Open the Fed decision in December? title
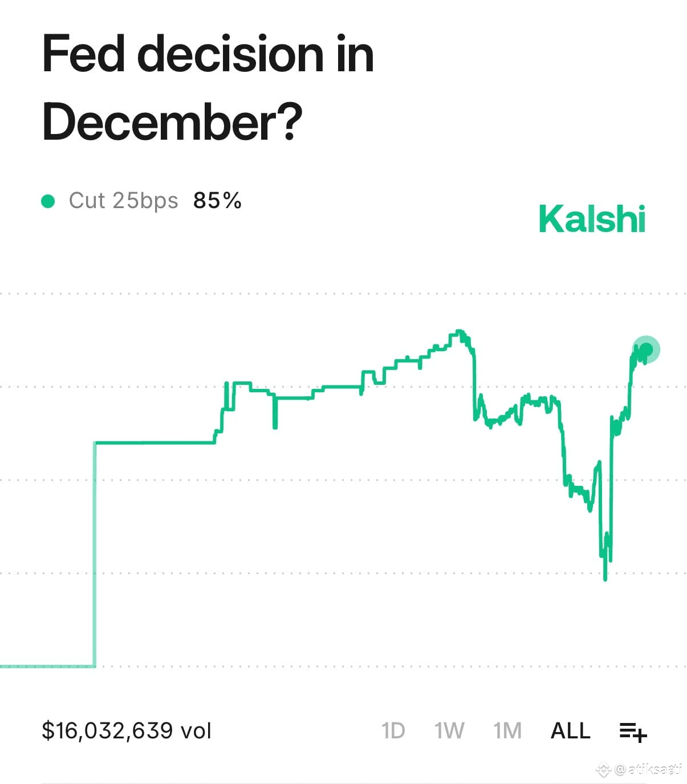Image resolution: width=687 pixels, height=784 pixels. [208, 87]
